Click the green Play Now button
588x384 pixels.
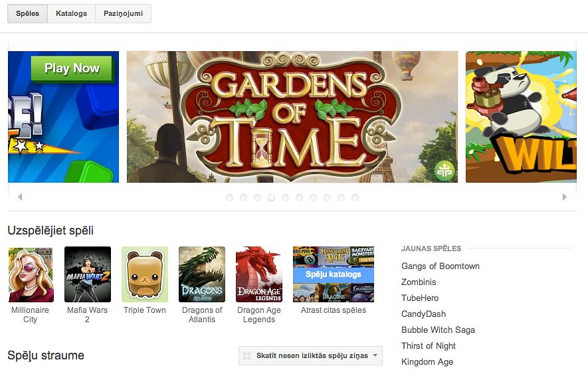click(x=72, y=68)
